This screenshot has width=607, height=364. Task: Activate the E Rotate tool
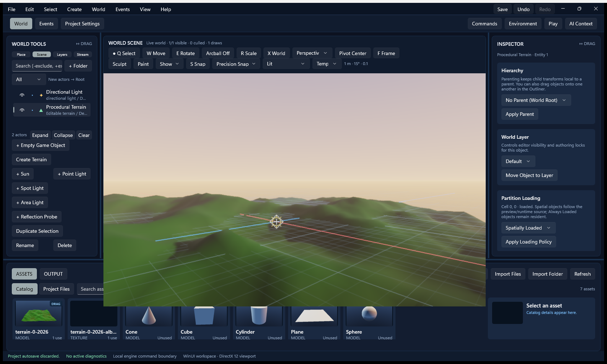185,53
